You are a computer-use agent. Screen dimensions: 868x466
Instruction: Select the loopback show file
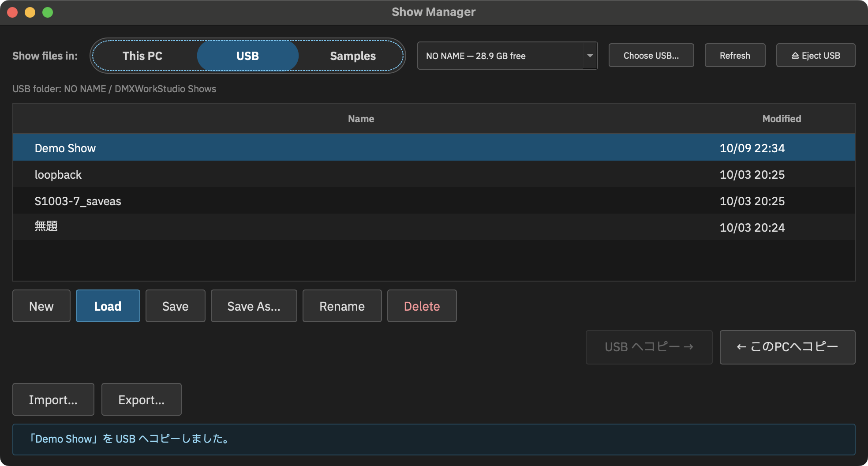434,174
